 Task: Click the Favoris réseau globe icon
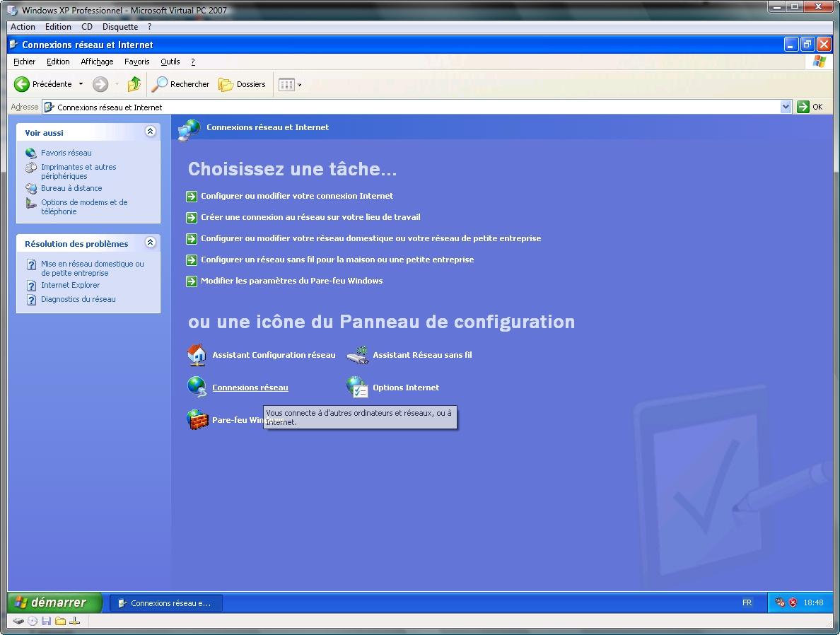click(x=31, y=153)
